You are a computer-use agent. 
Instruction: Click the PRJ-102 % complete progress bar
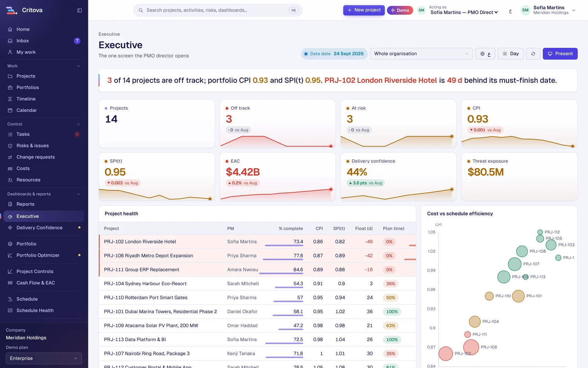[284, 245]
